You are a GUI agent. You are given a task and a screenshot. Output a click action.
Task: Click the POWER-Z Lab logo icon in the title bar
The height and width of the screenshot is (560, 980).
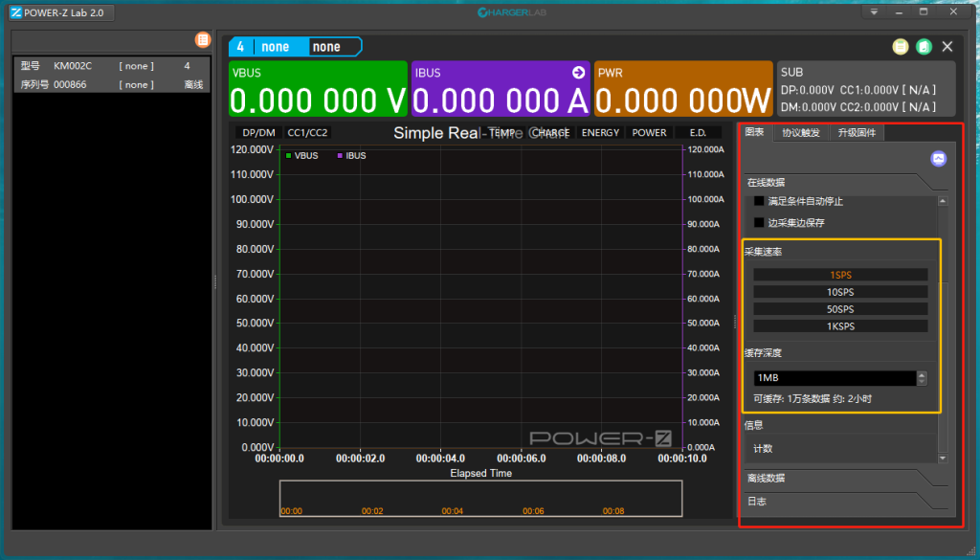(16, 12)
